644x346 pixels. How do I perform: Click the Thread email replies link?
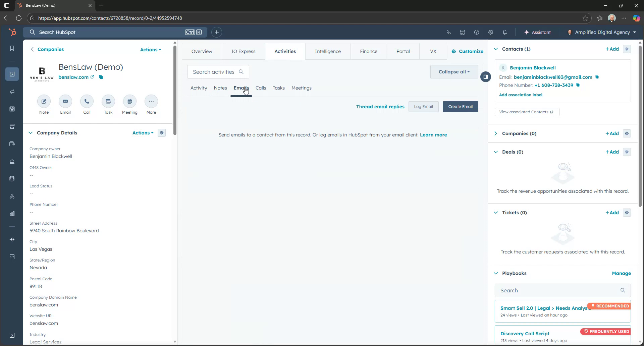(380, 106)
